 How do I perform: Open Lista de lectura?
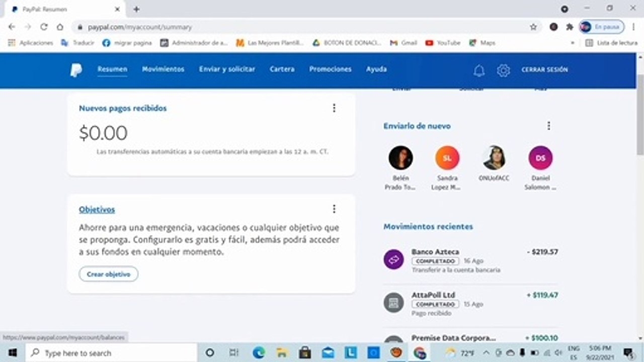pos(611,43)
